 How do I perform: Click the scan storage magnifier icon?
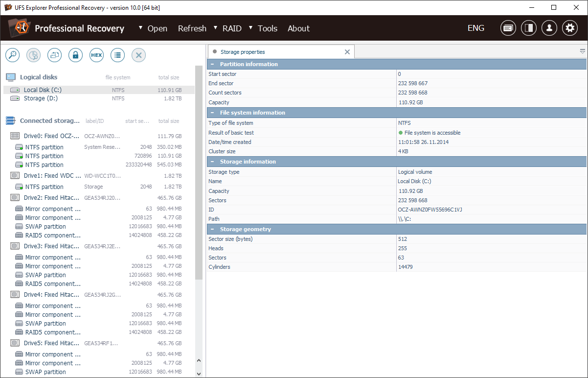[12, 55]
